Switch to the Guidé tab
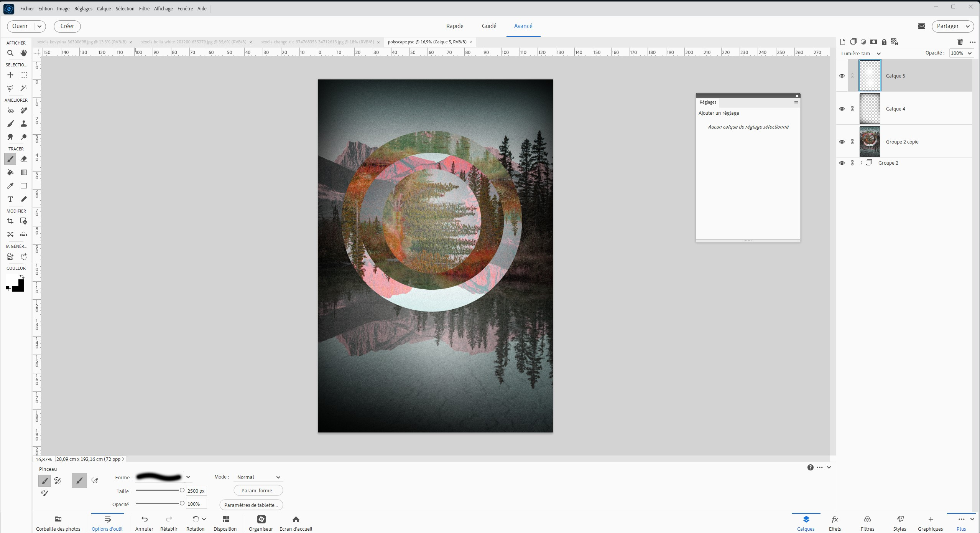The image size is (980, 533). pyautogui.click(x=489, y=26)
